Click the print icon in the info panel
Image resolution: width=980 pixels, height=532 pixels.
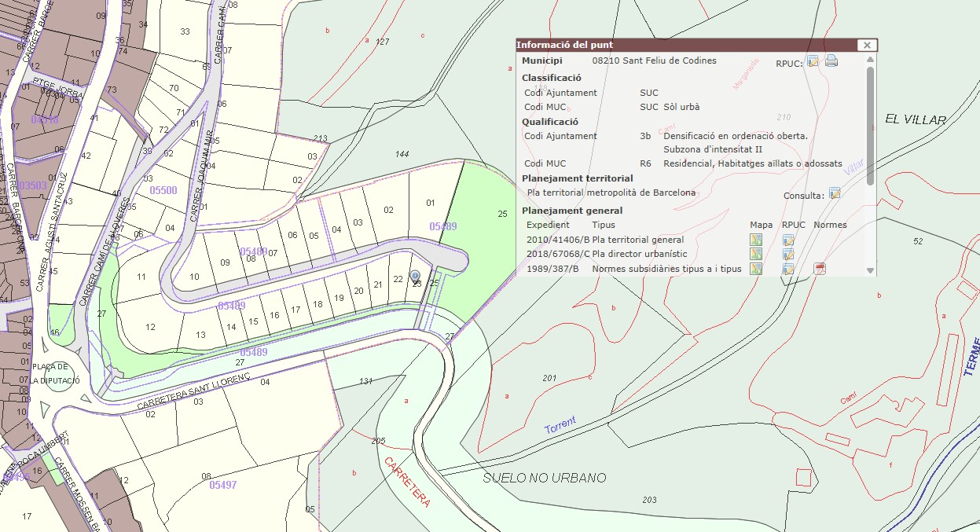tap(831, 61)
